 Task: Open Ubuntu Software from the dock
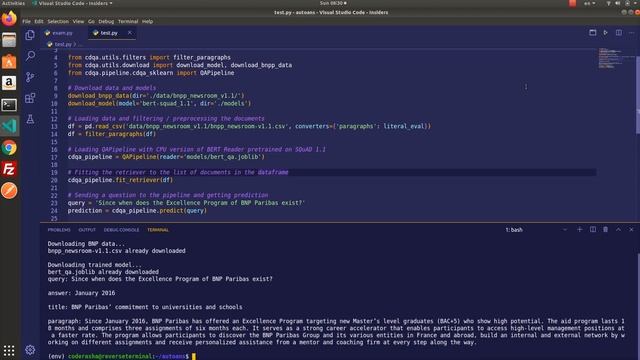coord(9,62)
